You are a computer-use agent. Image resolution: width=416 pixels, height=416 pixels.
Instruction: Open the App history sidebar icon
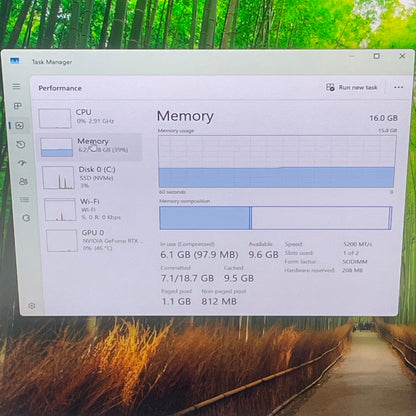pyautogui.click(x=21, y=144)
